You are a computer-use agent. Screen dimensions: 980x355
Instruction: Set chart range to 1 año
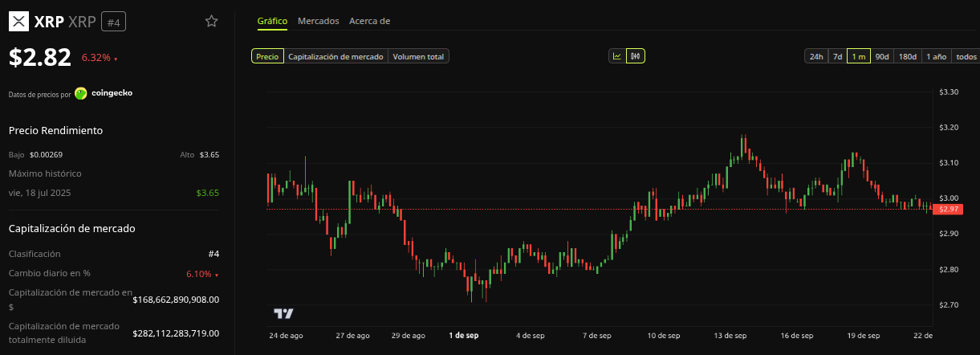coord(937,56)
